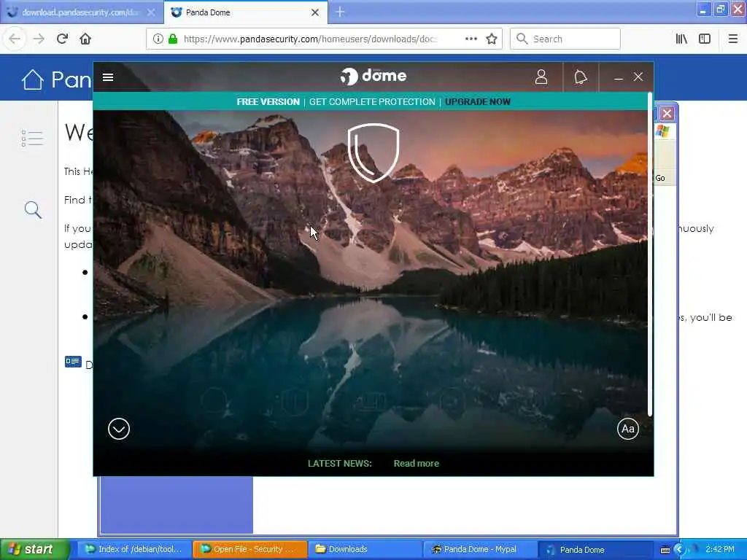
Task: Switch to Panda Dome - Mypal taskbar item
Action: pos(481,549)
